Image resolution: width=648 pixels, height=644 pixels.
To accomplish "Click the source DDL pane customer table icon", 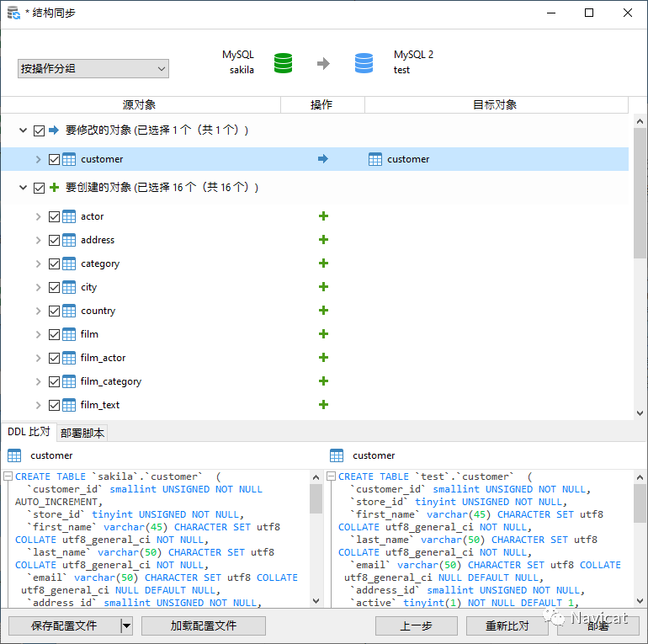I will tap(14, 455).
